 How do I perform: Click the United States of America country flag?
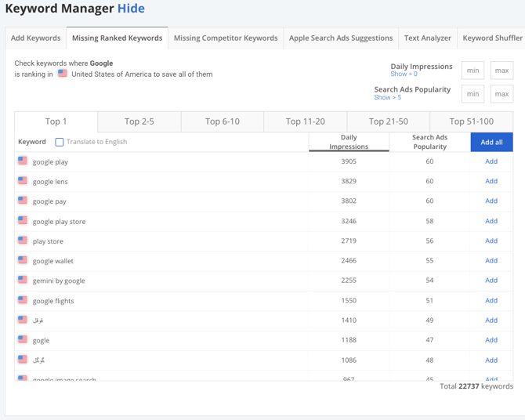tap(63, 74)
